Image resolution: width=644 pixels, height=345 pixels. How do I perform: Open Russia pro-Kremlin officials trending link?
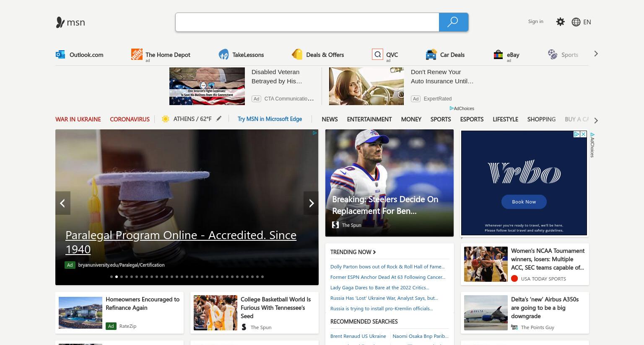[382, 309]
